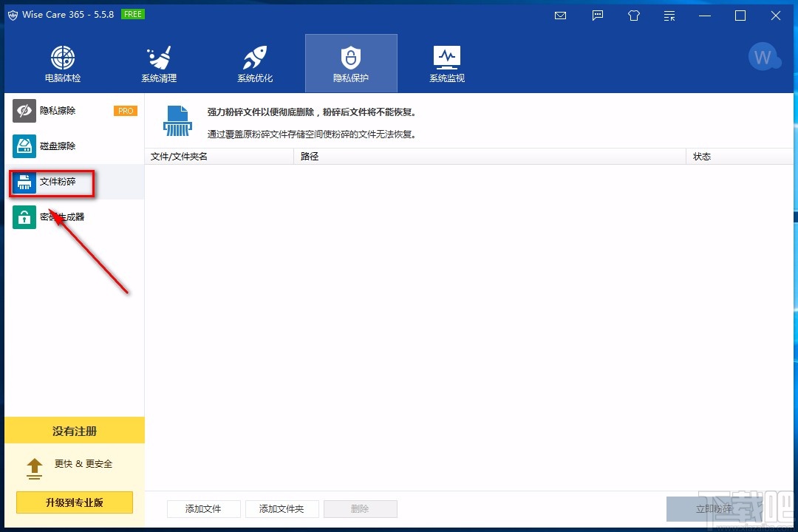798x532 pixels.
Task: Open the skin T-shirt icon
Action: (634, 16)
